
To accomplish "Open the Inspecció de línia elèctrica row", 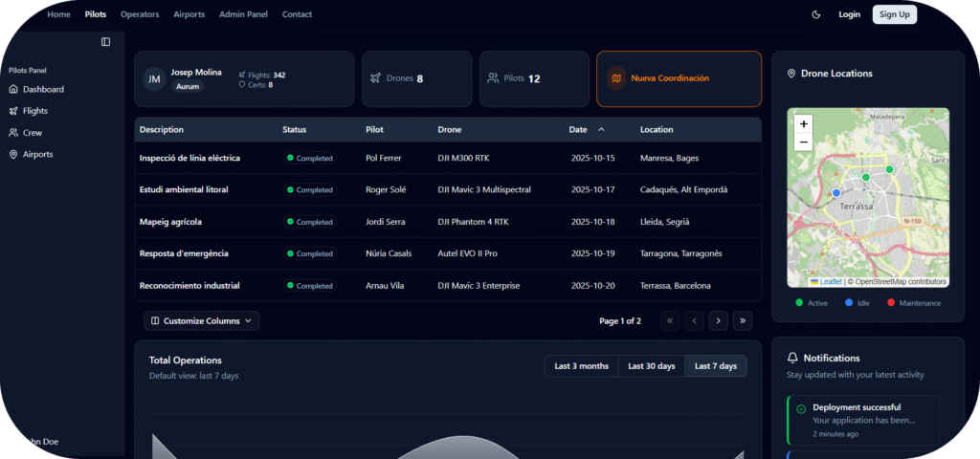I will [189, 158].
